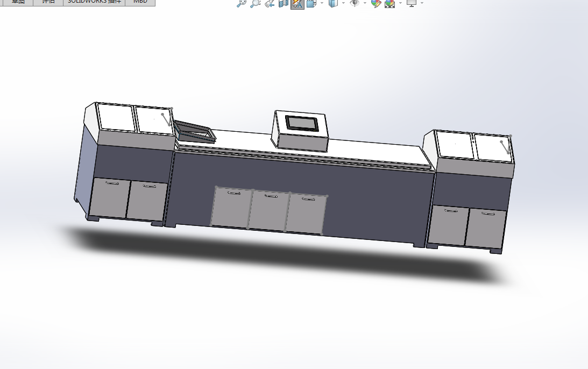The image size is (588, 369).
Task: Switch to the MBD tab
Action: (140, 2)
